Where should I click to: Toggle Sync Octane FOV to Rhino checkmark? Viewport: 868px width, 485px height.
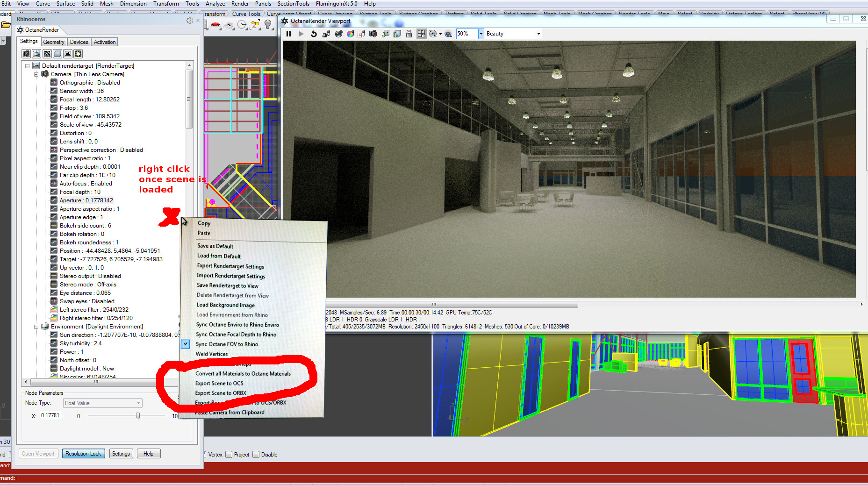186,344
